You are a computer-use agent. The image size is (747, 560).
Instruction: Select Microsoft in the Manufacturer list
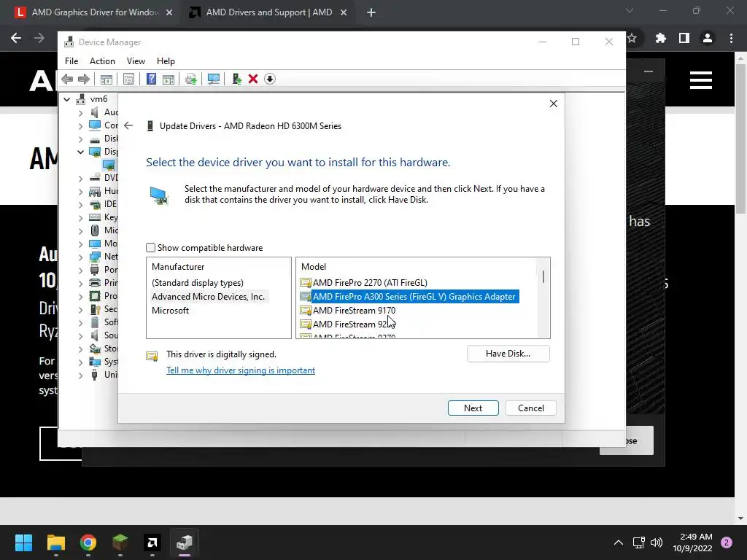pyautogui.click(x=170, y=311)
